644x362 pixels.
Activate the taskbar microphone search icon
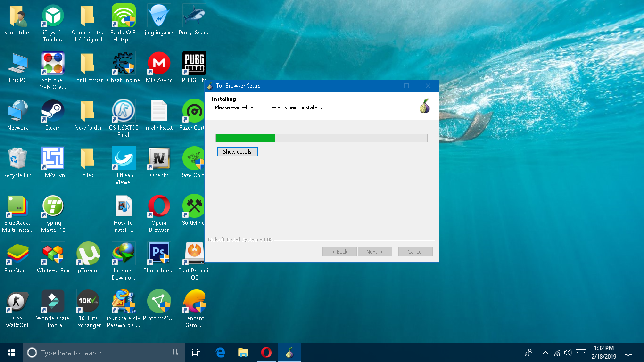pyautogui.click(x=175, y=353)
